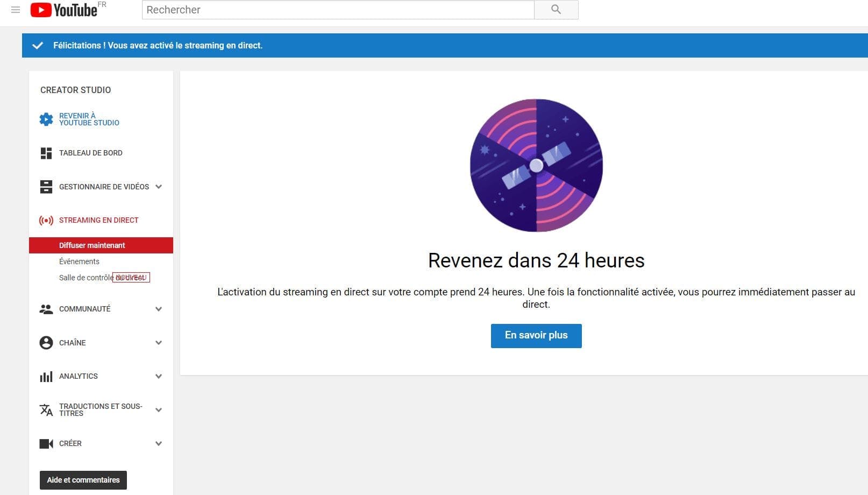
Task: Open Communauté section
Action: tap(84, 309)
